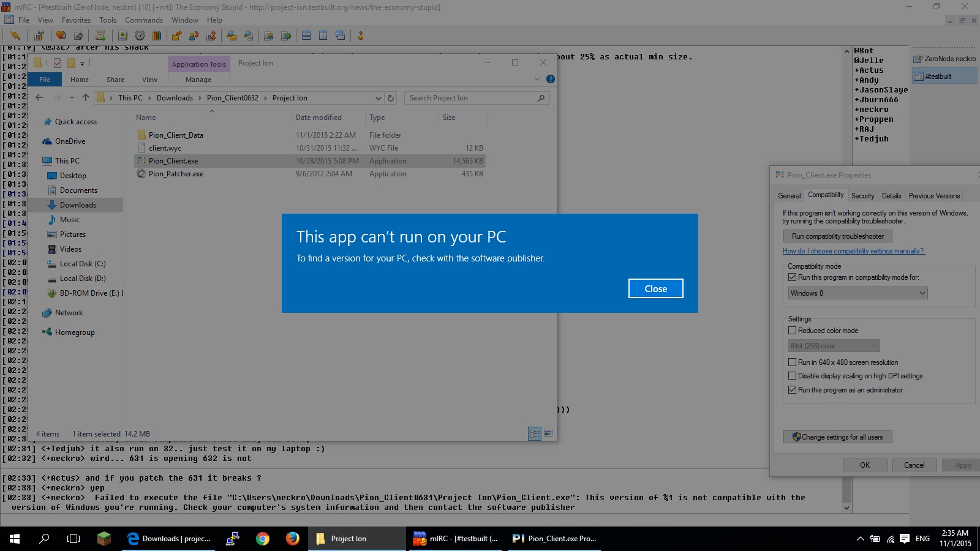This screenshot has width=980, height=551.
Task: Open Explorer recent locations chevron
Action: [x=72, y=98]
